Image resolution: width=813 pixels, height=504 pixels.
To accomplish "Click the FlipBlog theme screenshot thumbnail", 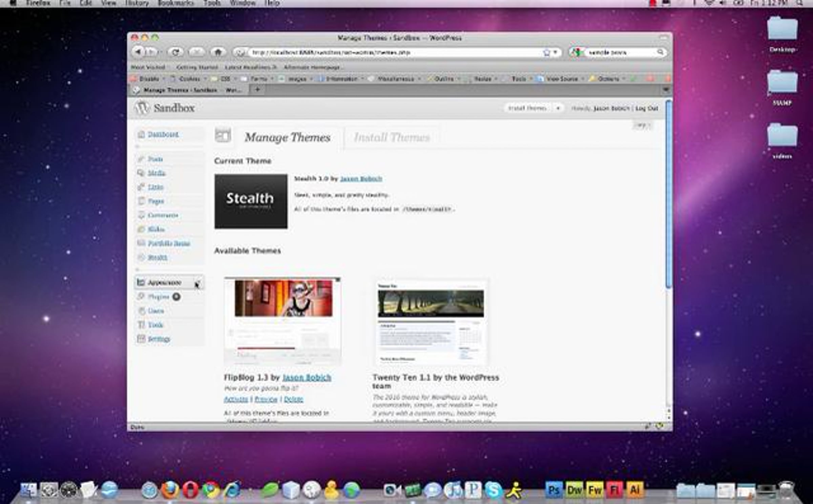I will (283, 321).
